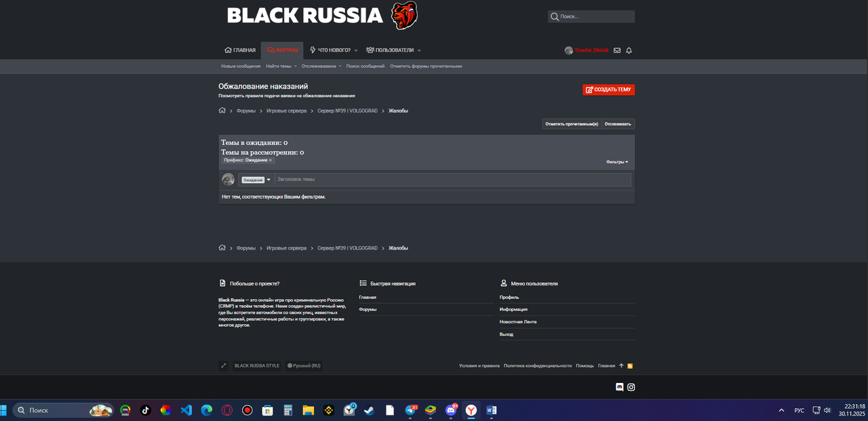Remove the Ожидание prefix filter
Image resolution: width=868 pixels, height=421 pixels.
(271, 160)
